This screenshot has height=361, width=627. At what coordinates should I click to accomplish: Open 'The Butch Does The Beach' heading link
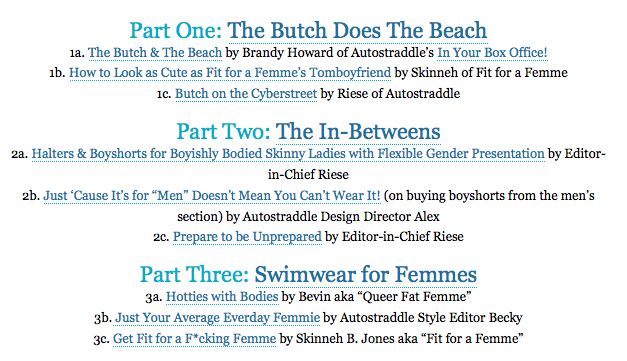[x=357, y=31]
